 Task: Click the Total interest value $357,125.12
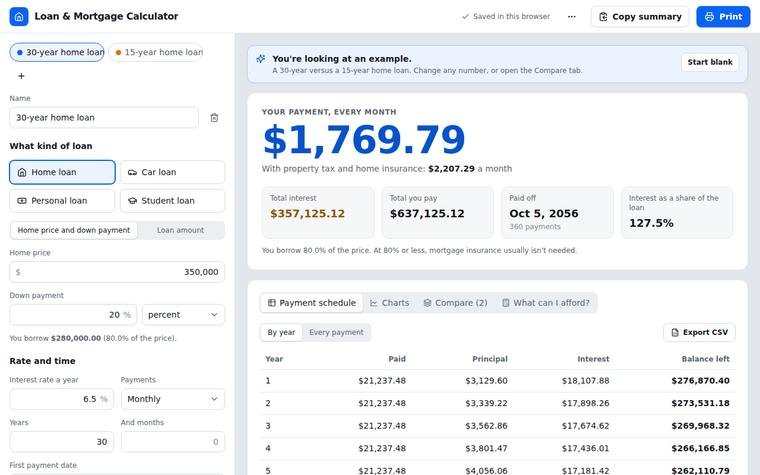point(307,214)
